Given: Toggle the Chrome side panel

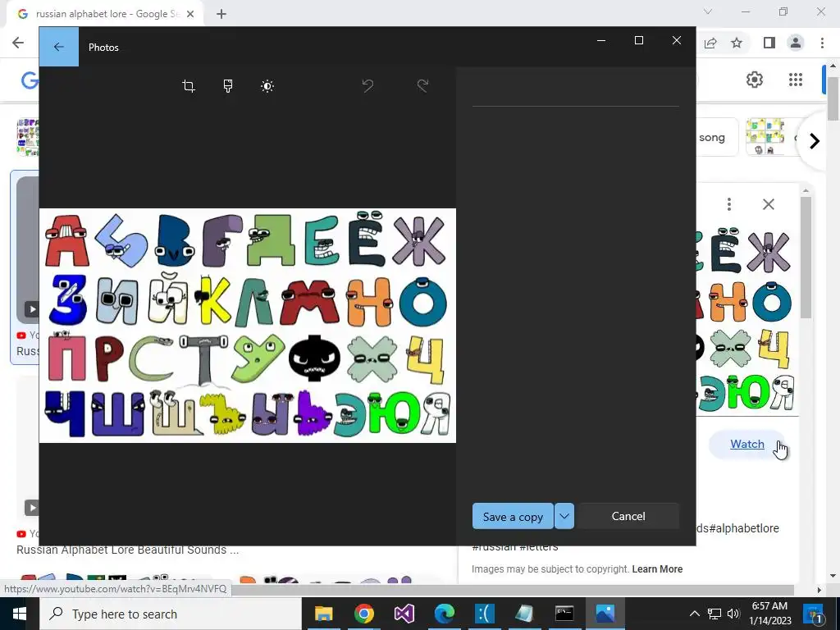Looking at the screenshot, I should click(x=769, y=43).
